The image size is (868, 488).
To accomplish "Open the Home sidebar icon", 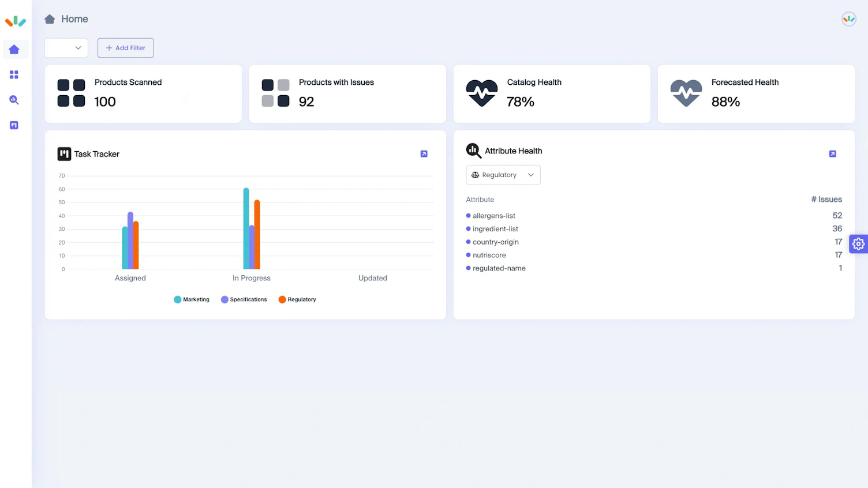I will (14, 50).
